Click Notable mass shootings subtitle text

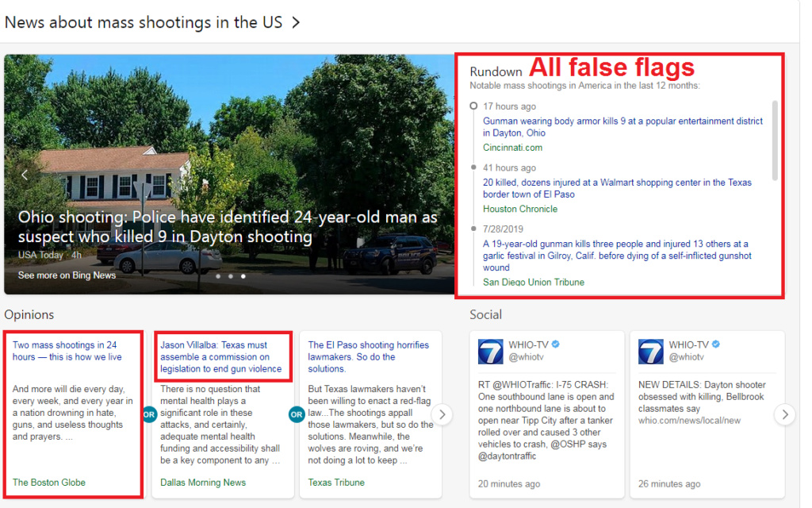584,86
